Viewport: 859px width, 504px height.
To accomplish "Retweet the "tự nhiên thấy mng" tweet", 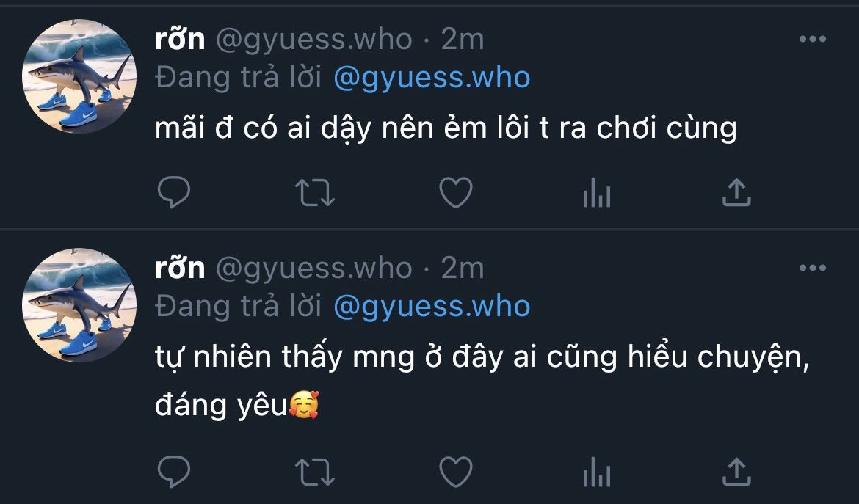I will click(315, 472).
